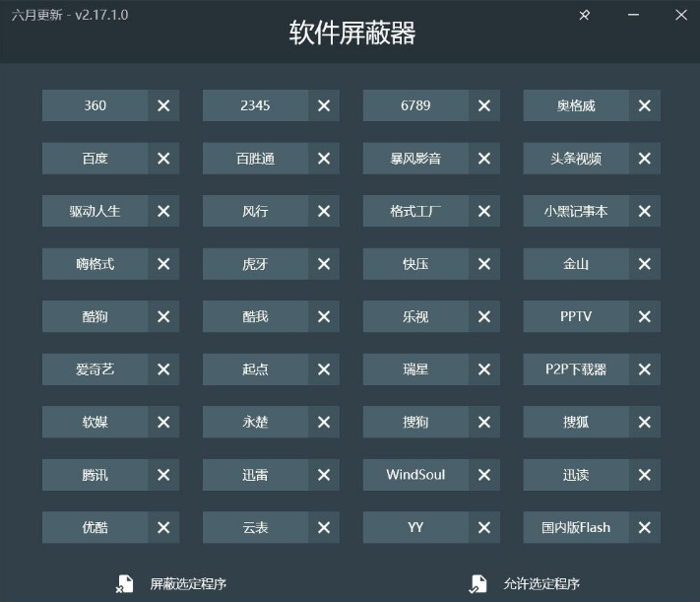Screen dimensions: 700x602
Task: Toggle the X mark next to 软媒
Action: click(x=163, y=422)
